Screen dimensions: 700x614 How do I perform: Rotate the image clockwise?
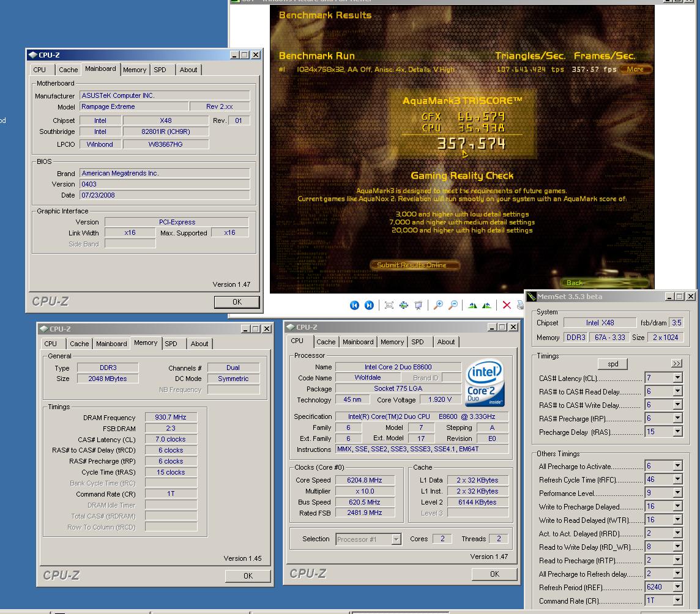click(473, 305)
